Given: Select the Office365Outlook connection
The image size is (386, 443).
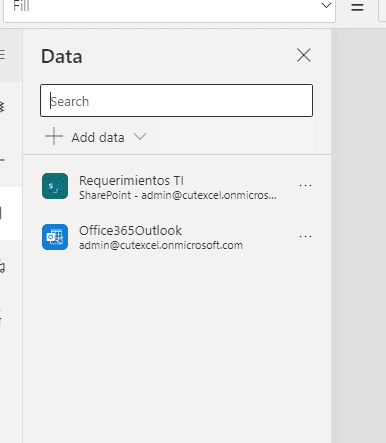Looking at the screenshot, I should tap(177, 237).
